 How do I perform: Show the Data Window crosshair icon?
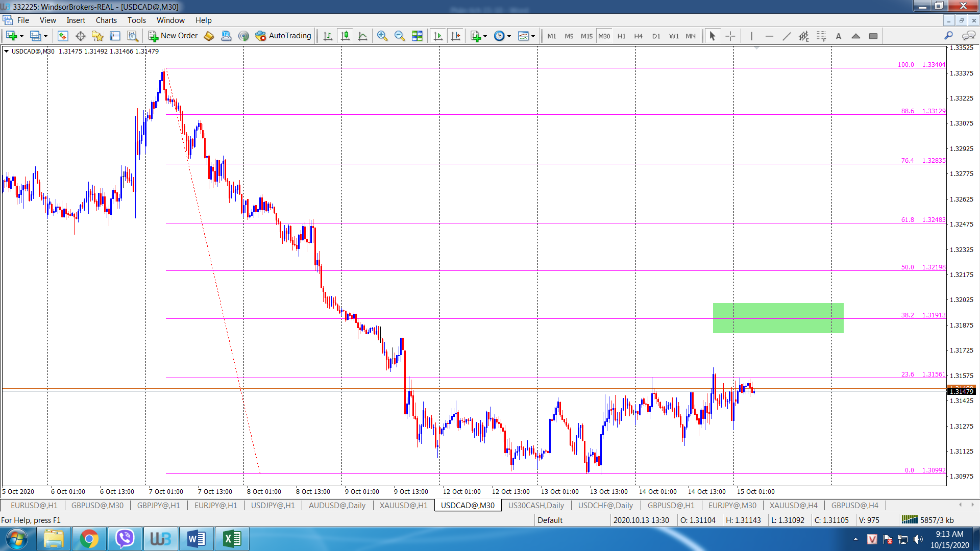[x=80, y=36]
